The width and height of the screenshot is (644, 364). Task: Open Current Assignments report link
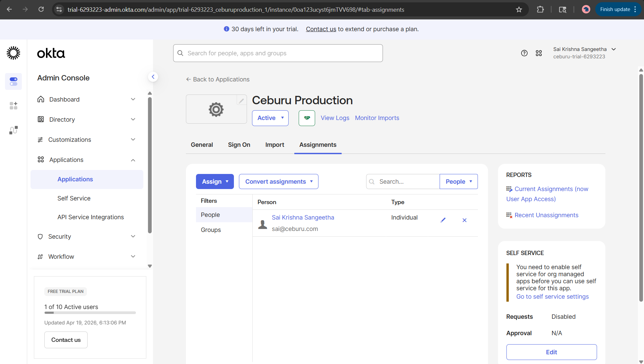pos(547,194)
